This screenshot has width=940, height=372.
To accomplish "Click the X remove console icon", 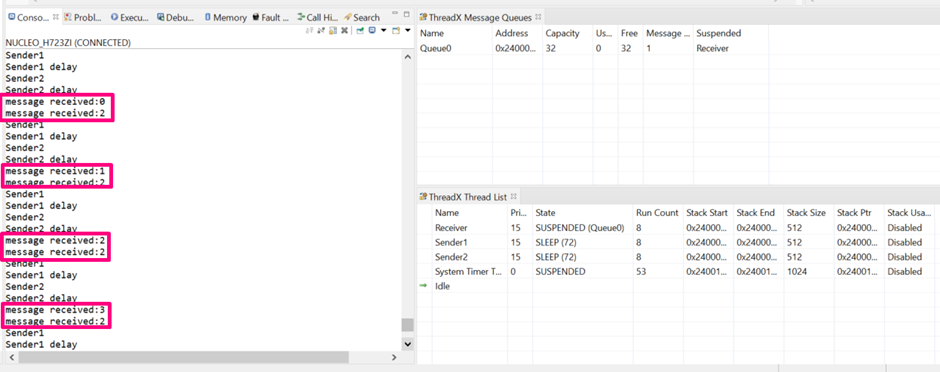I will point(344,31).
